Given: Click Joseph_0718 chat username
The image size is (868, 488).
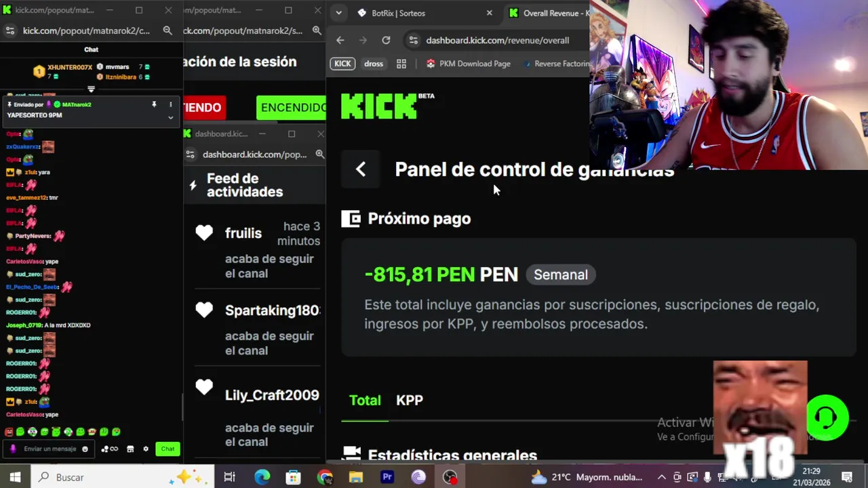Looking at the screenshot, I should (x=24, y=325).
